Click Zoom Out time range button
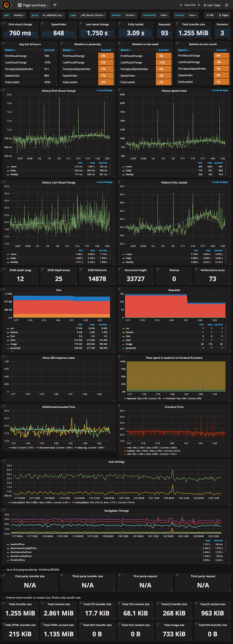The width and height of the screenshot is (233, 644). (x=190, y=5)
